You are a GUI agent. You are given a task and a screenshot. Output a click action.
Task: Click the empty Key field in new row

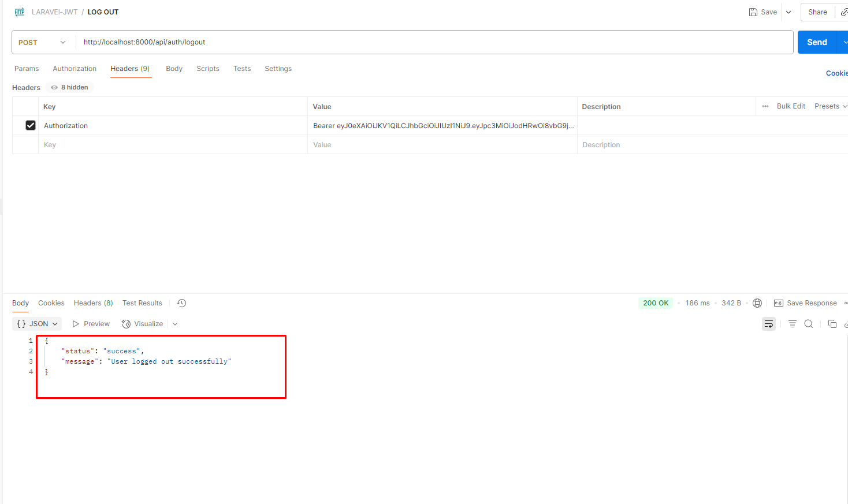coord(173,145)
